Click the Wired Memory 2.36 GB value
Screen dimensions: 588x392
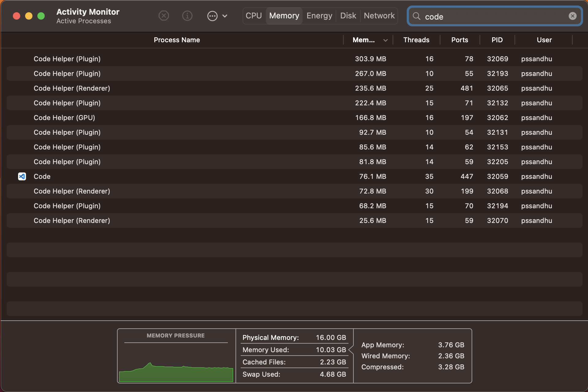[x=451, y=356]
